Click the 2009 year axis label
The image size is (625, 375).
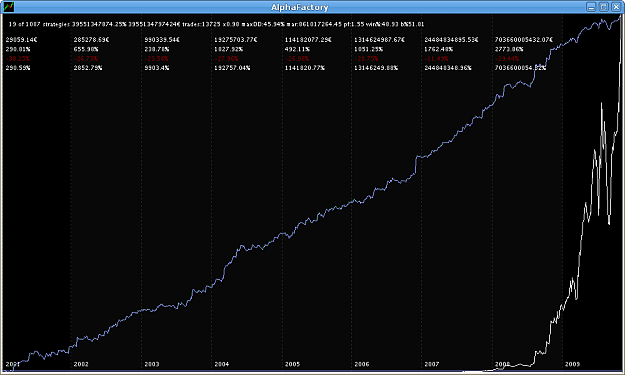pyautogui.click(x=572, y=364)
